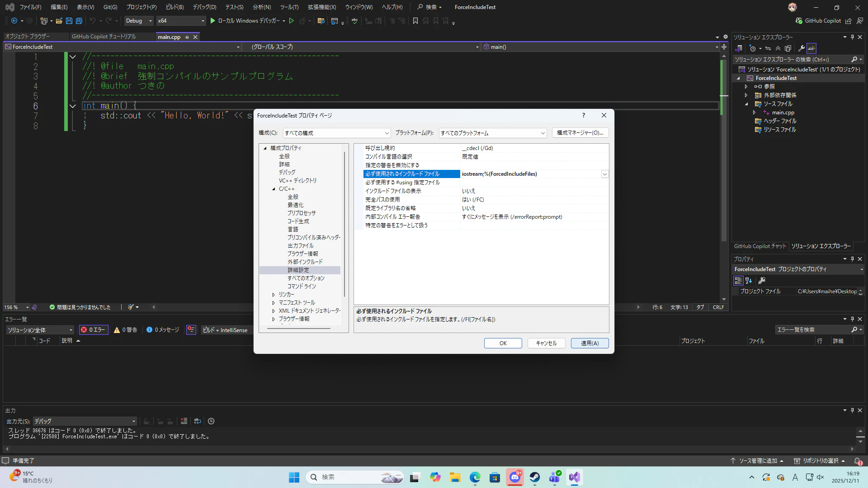
Task: Open the 構成(C) configuration dropdown
Action: (336, 133)
